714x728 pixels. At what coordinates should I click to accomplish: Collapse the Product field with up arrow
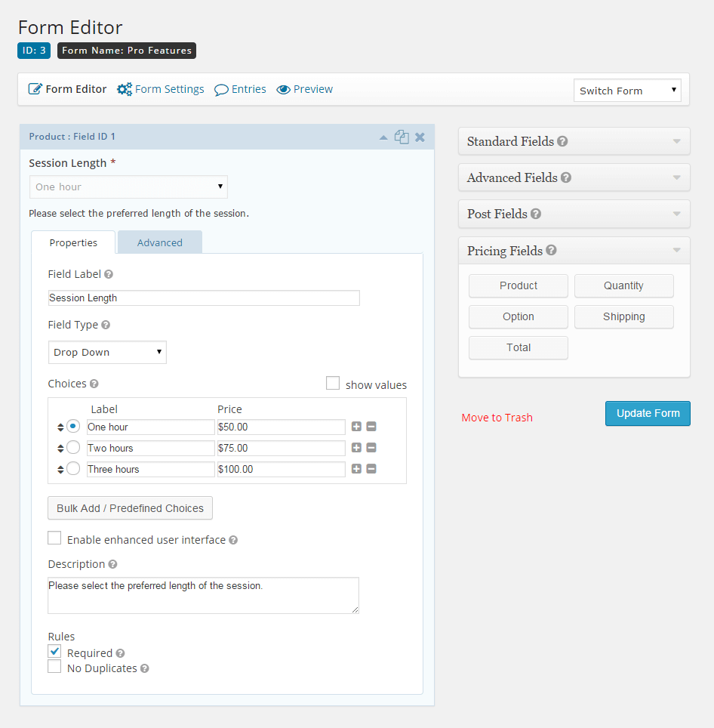click(x=383, y=137)
